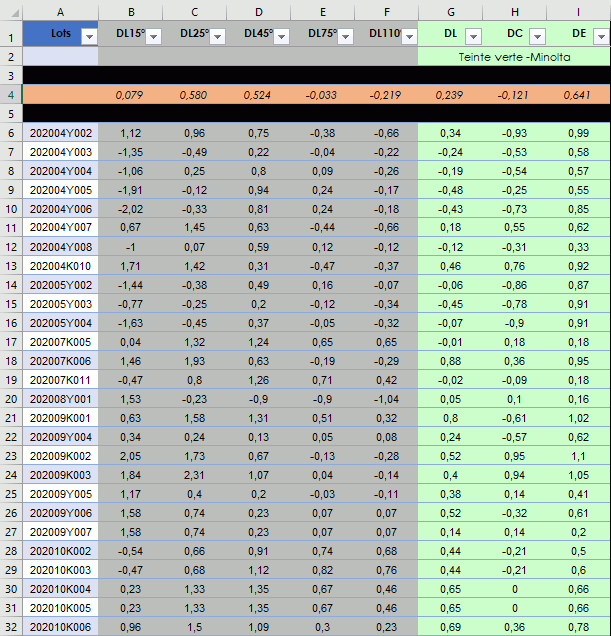611x636 pixels.
Task: Click the DL45° filter arrow
Action: click(x=280, y=36)
